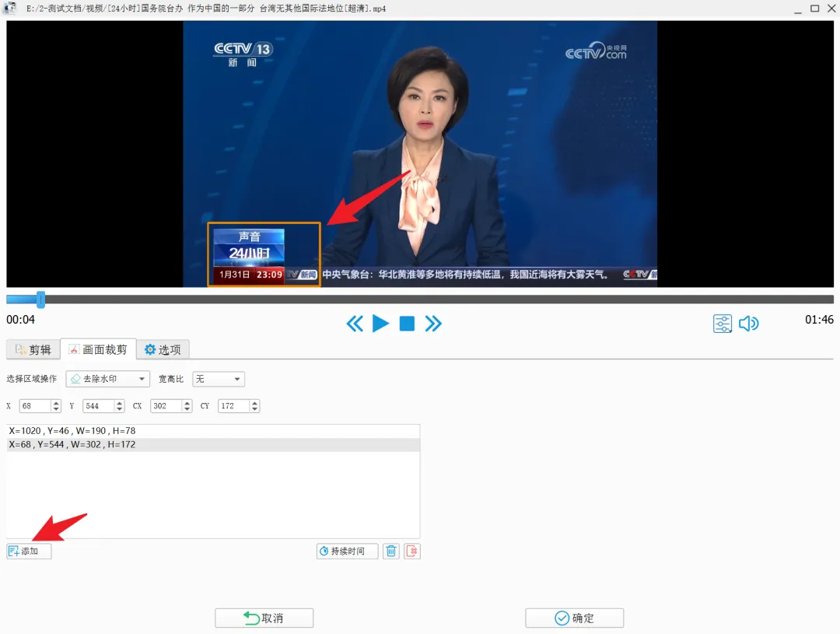840x634 pixels.
Task: Click the rewind double-arrow playback button
Action: (x=355, y=324)
